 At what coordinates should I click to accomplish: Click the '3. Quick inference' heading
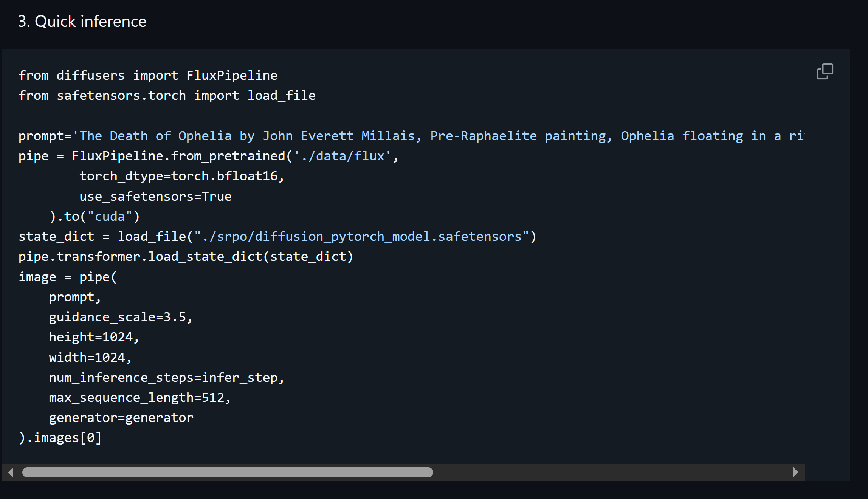(82, 22)
